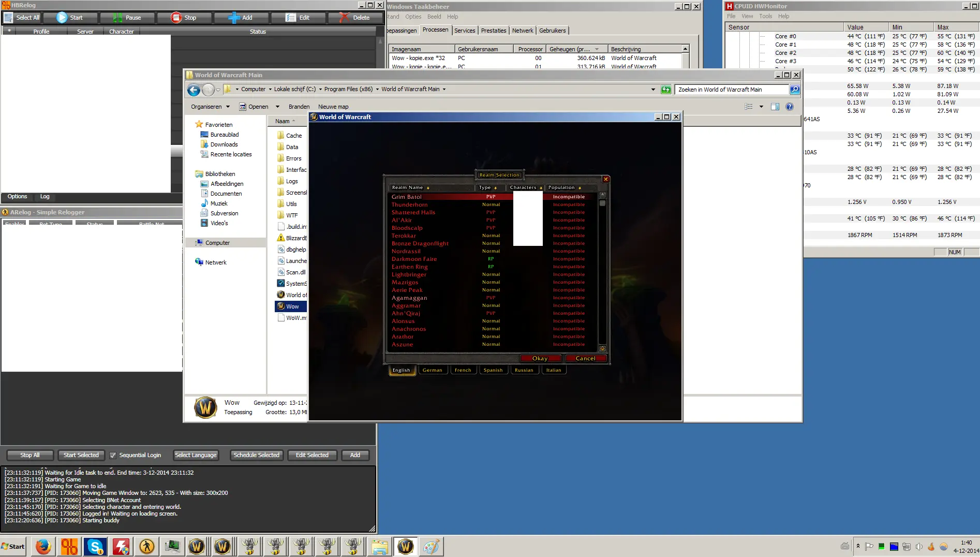Select the Darkmoon Faire realm
The width and height of the screenshot is (980, 557).
tap(414, 259)
